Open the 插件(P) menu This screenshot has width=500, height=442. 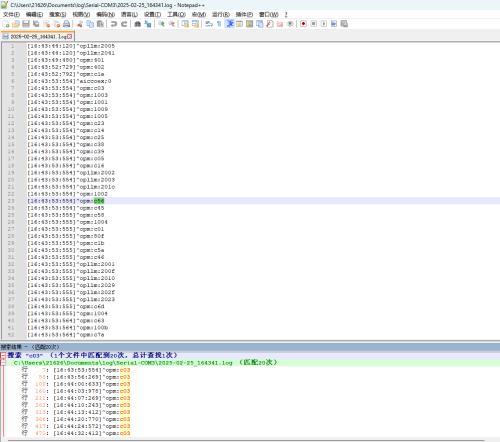244,14
